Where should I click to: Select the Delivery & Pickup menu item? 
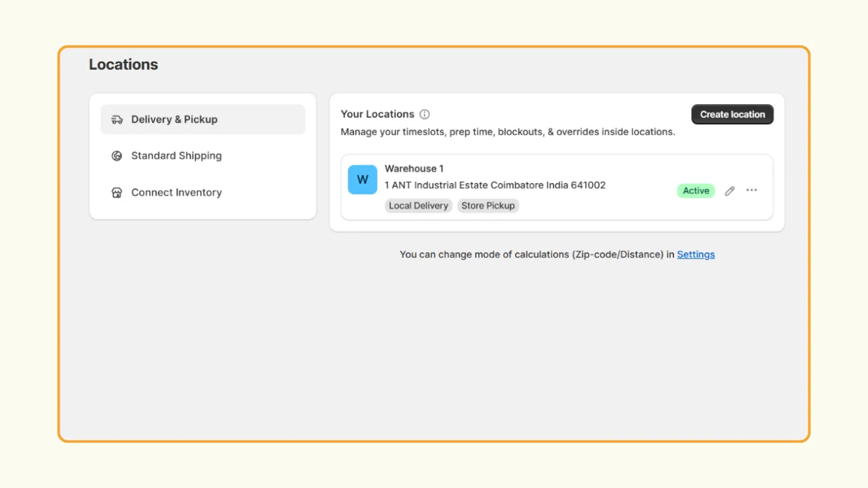tap(203, 119)
